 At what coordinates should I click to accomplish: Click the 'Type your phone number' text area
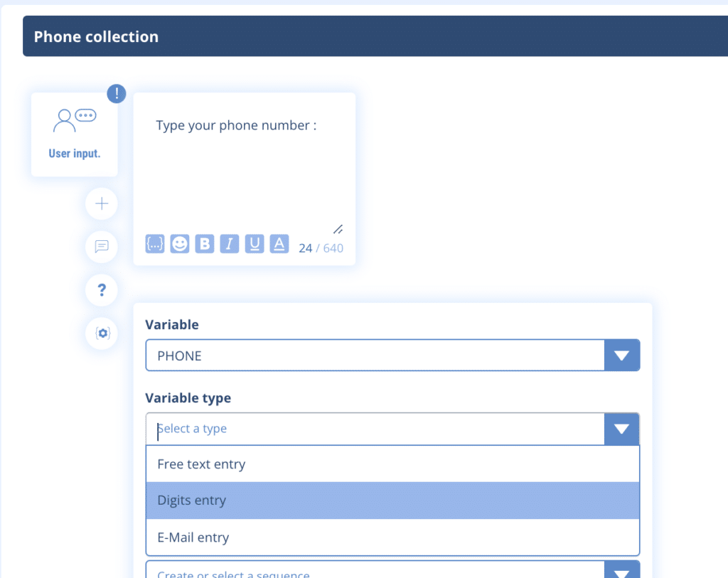point(244,164)
